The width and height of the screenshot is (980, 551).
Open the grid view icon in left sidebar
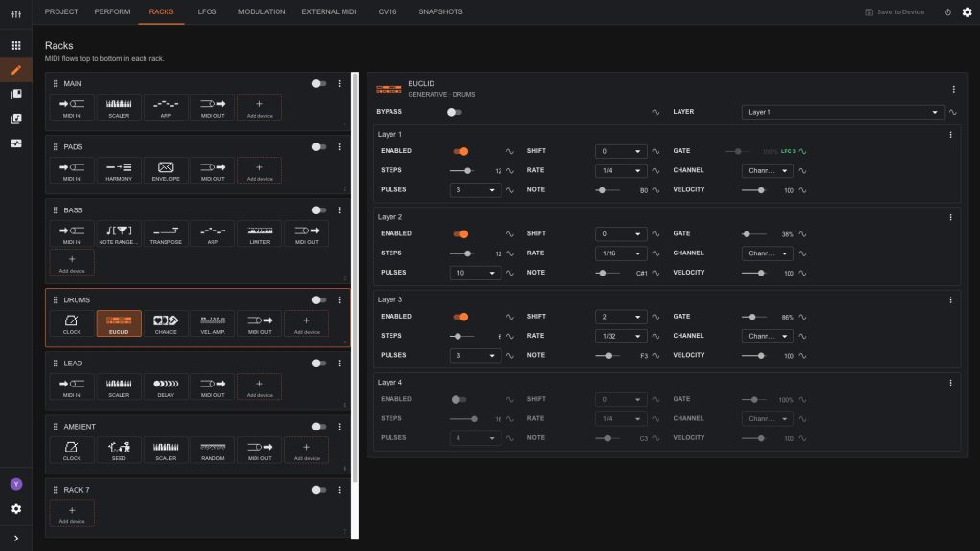16,46
